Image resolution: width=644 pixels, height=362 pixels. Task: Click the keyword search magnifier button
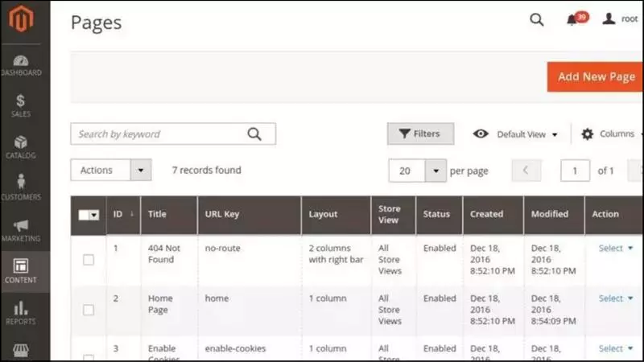[x=254, y=134]
